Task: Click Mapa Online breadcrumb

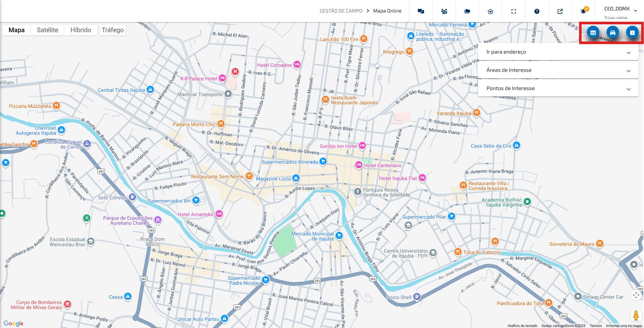Action: pos(387,11)
